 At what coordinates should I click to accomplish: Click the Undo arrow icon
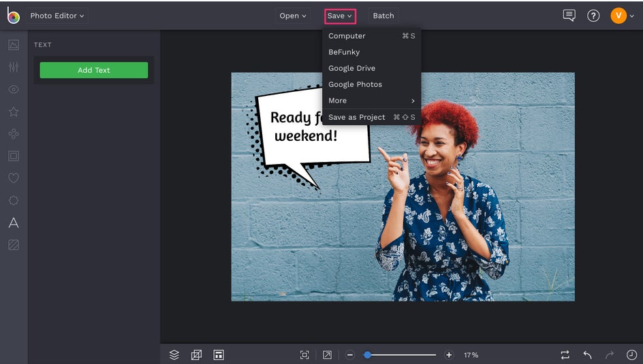[x=587, y=355]
